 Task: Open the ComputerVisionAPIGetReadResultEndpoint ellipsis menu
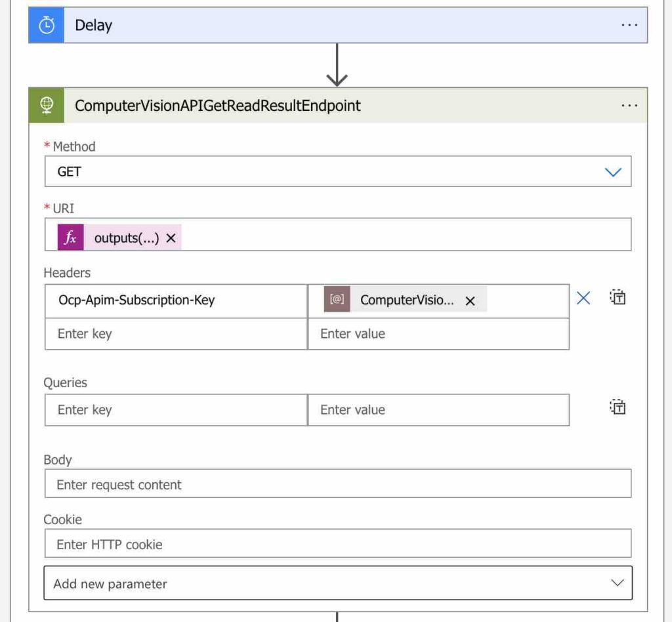coord(629,105)
